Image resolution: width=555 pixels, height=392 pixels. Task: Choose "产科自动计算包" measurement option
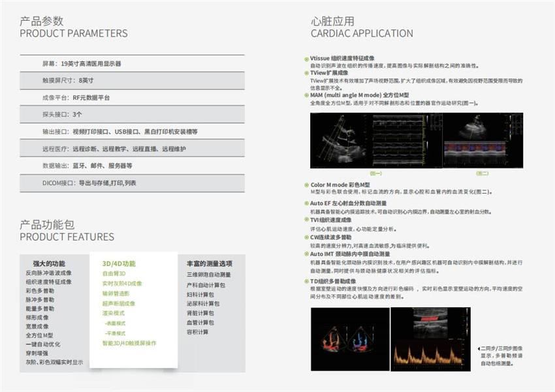point(206,285)
